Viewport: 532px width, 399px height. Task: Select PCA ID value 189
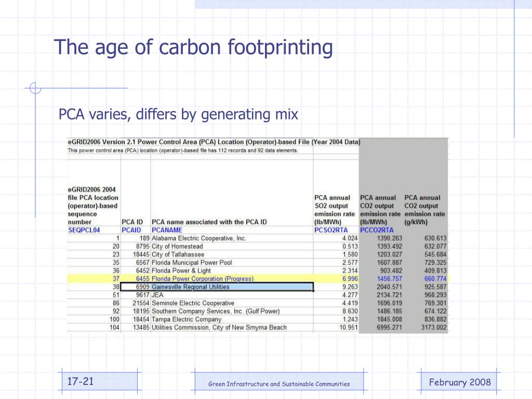(144, 238)
